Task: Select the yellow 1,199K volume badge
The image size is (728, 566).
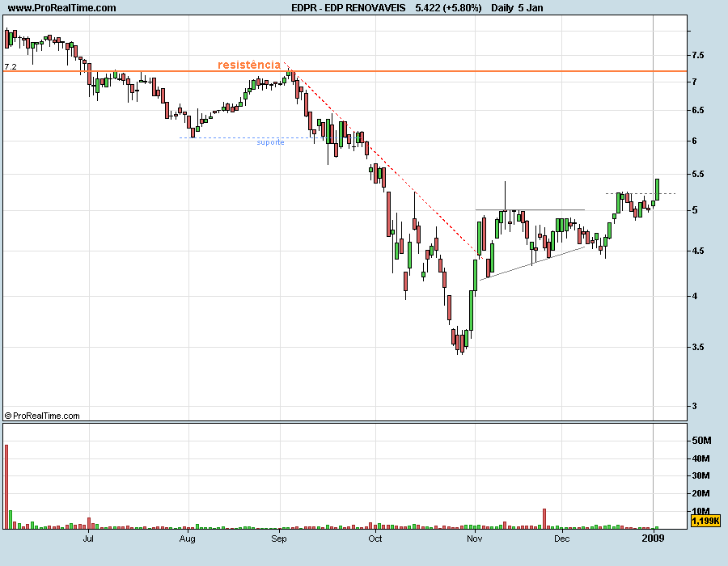Action: (705, 521)
